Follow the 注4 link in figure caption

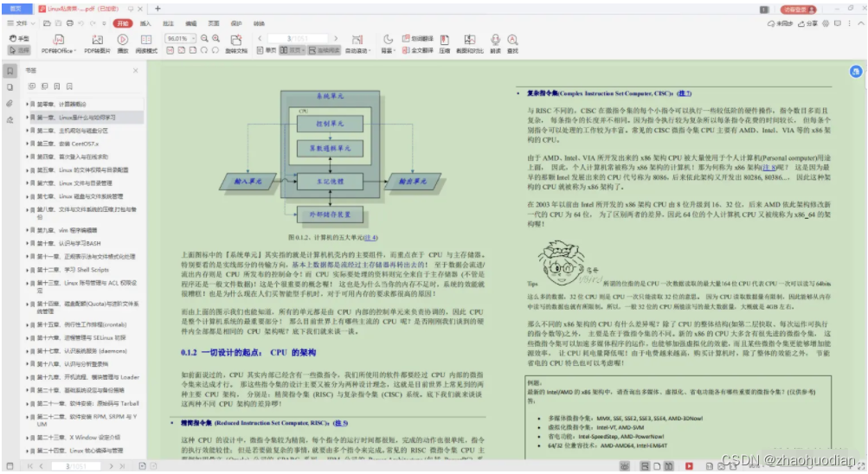371,238
